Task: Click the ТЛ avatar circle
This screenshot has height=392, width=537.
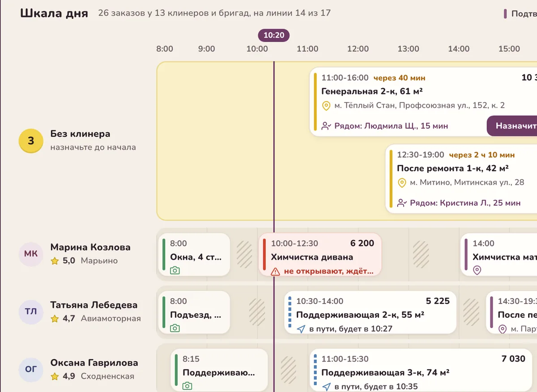Action: (31, 312)
